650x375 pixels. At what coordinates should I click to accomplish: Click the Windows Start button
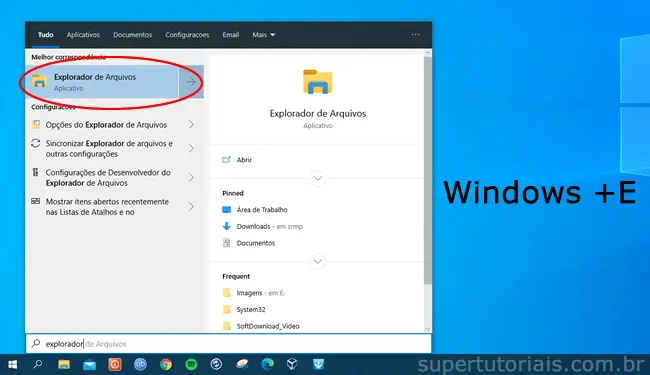click(12, 364)
